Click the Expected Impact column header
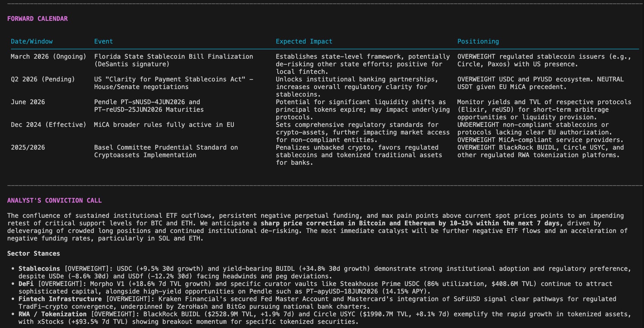644x328 pixels. pos(304,41)
